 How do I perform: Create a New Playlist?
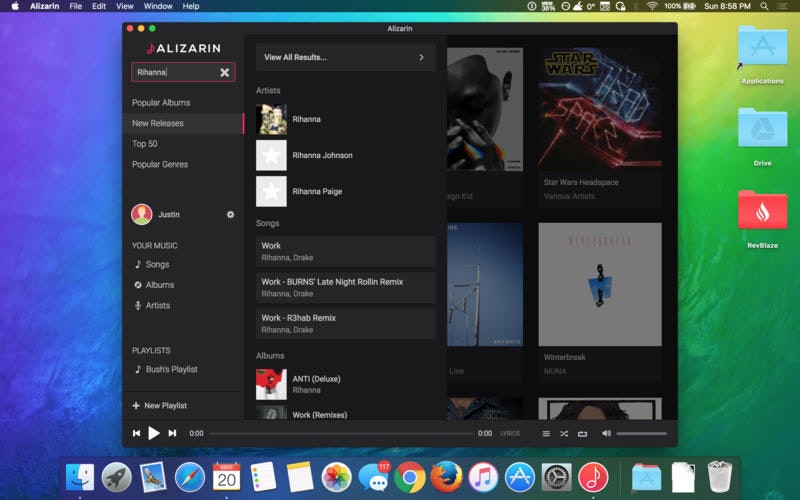160,406
